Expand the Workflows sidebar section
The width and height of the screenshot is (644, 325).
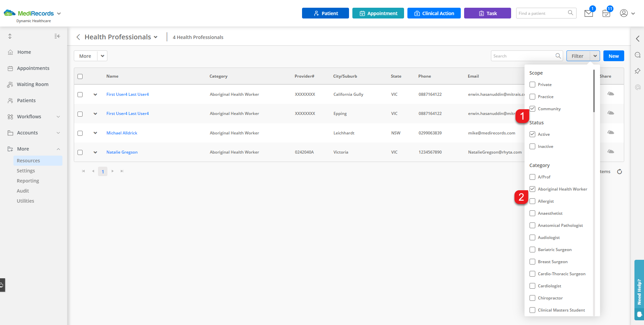pos(58,117)
